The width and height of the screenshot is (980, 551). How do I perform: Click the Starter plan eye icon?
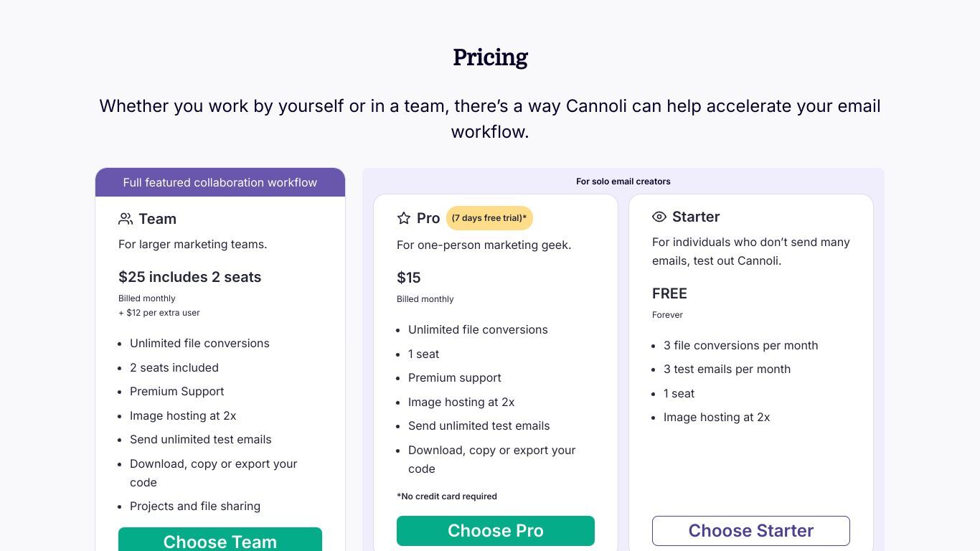pyautogui.click(x=659, y=217)
